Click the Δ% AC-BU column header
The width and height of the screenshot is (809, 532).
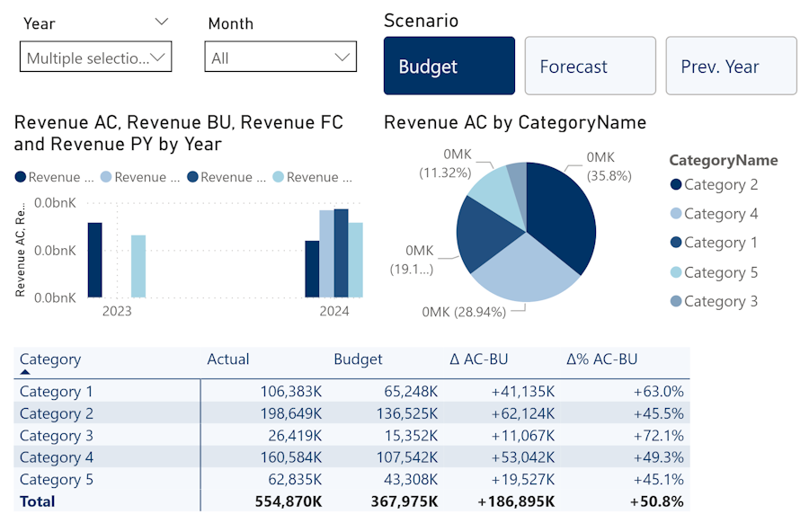pyautogui.click(x=601, y=359)
